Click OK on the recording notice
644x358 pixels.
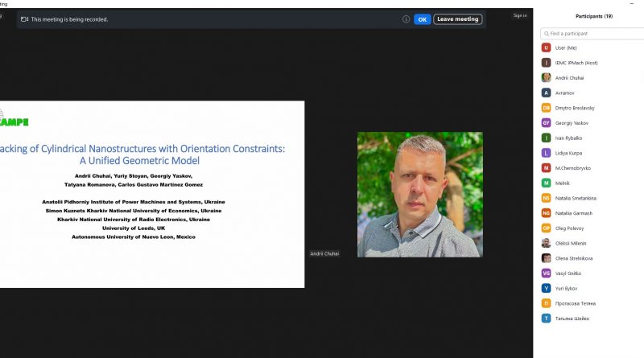point(422,19)
